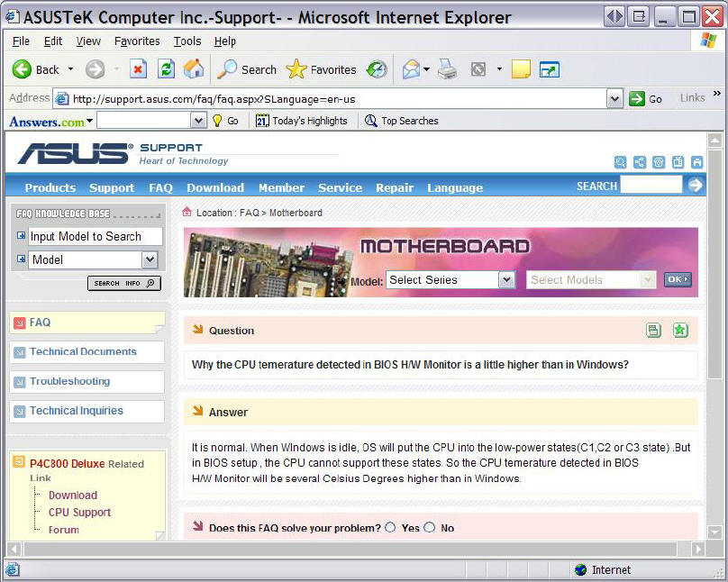Click the FAQ sidebar item

86,323
